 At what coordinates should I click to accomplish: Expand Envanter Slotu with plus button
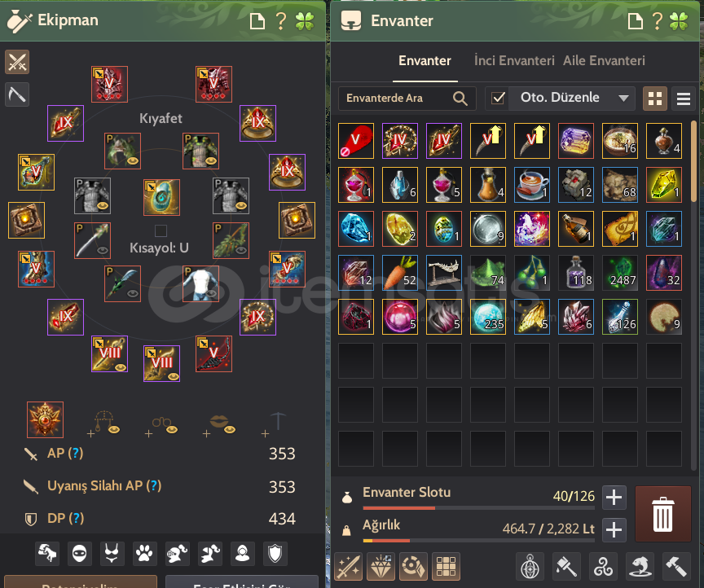(x=614, y=498)
